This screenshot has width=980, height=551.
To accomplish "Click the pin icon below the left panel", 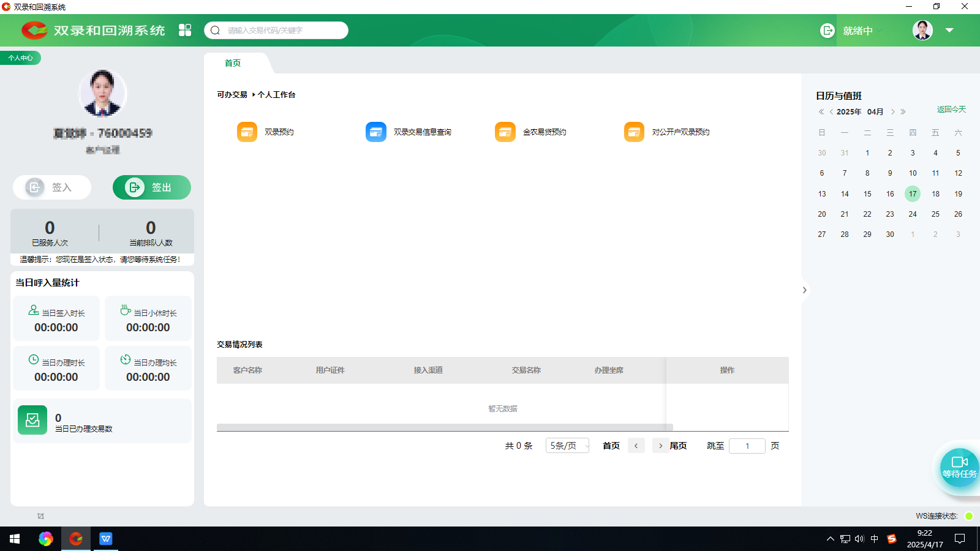I will pyautogui.click(x=40, y=516).
